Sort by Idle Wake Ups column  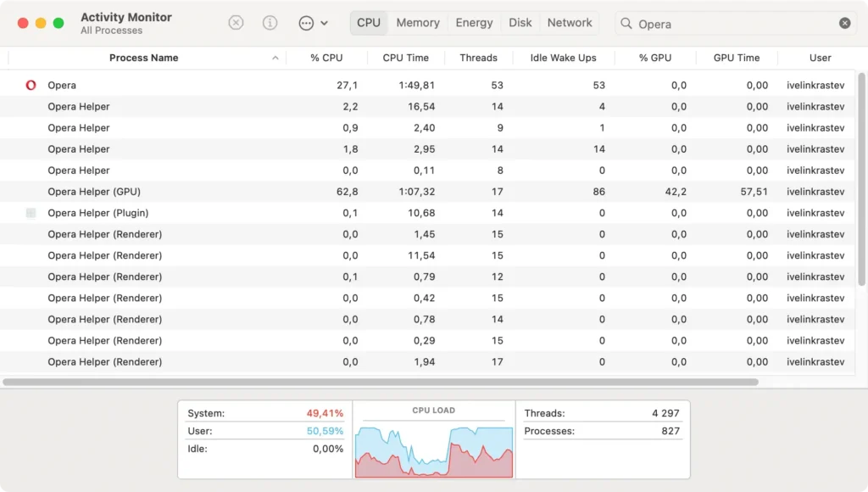pyautogui.click(x=564, y=58)
